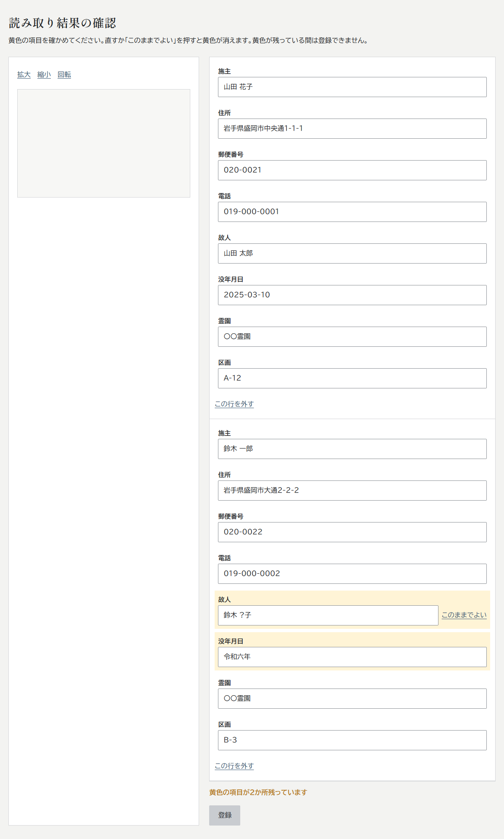Click the 縮小 zoom-out link
Image resolution: width=504 pixels, height=839 pixels.
point(44,74)
